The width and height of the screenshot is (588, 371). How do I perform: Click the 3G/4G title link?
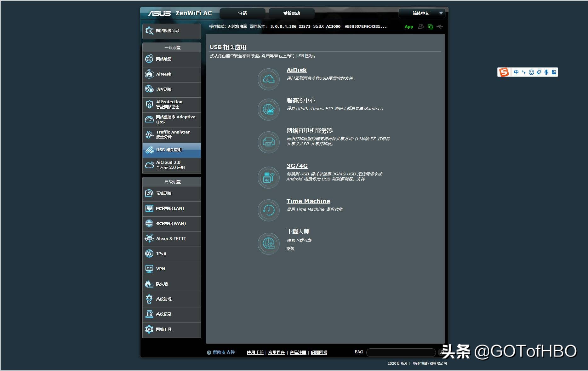297,166
